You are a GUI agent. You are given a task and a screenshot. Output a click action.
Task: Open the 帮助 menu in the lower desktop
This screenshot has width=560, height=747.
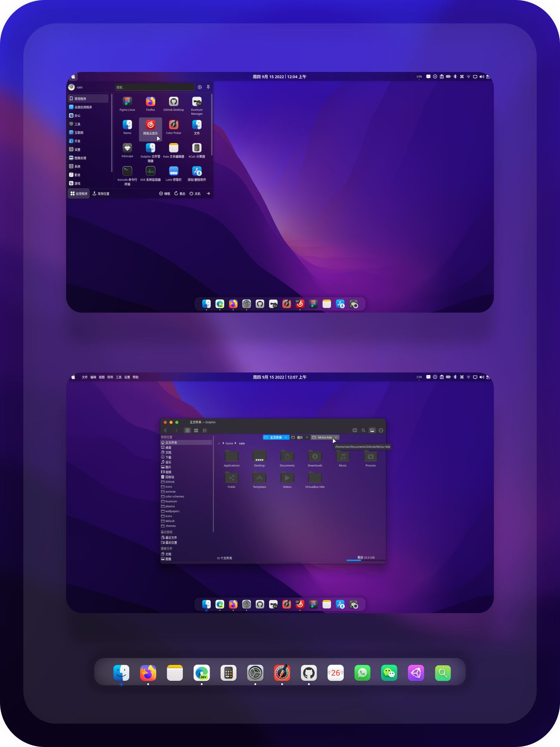(136, 377)
